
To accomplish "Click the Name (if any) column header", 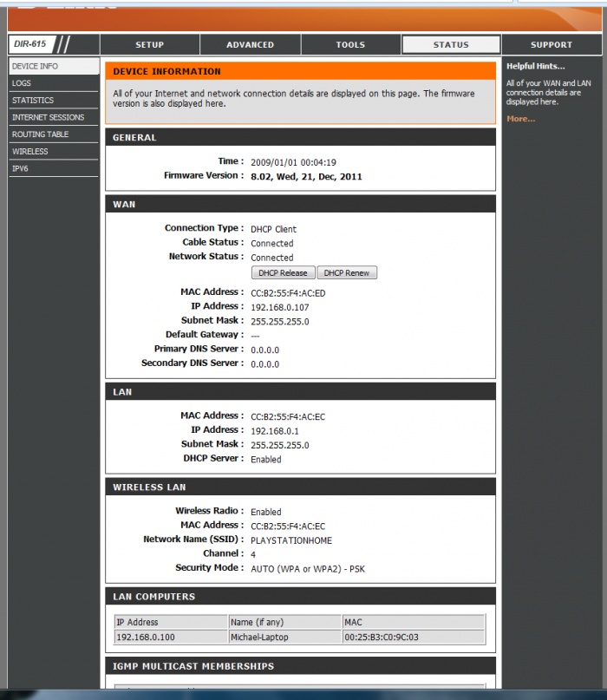I will [284, 622].
